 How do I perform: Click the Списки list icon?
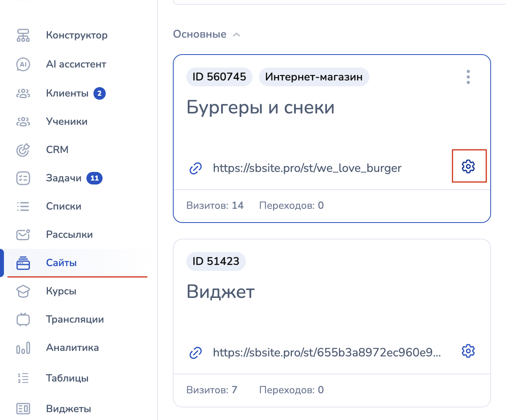click(x=23, y=206)
